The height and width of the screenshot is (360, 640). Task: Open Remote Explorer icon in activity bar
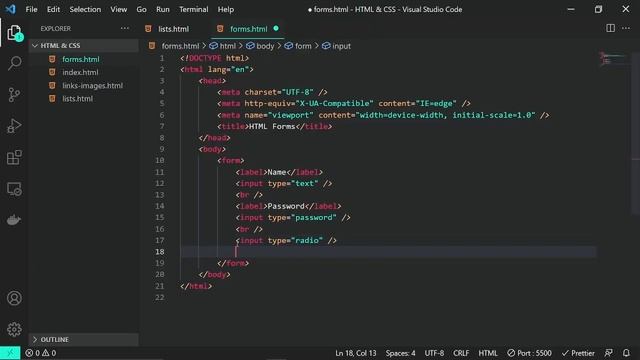[14, 189]
